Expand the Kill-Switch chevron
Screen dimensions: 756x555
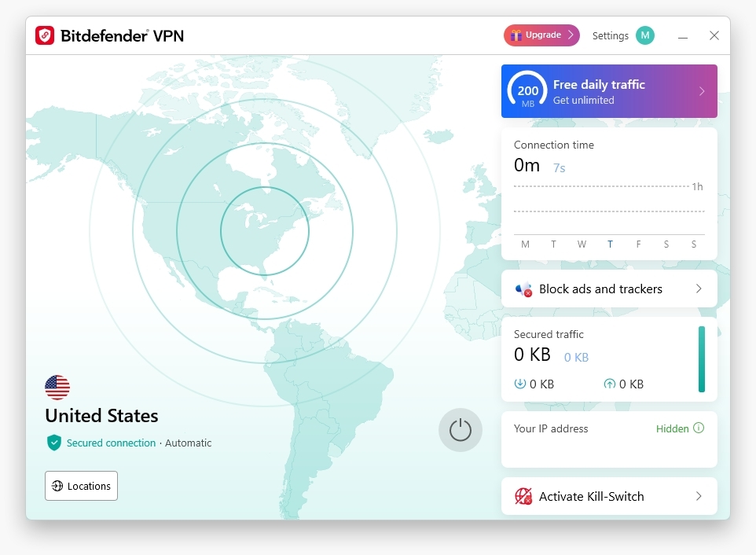coord(699,496)
